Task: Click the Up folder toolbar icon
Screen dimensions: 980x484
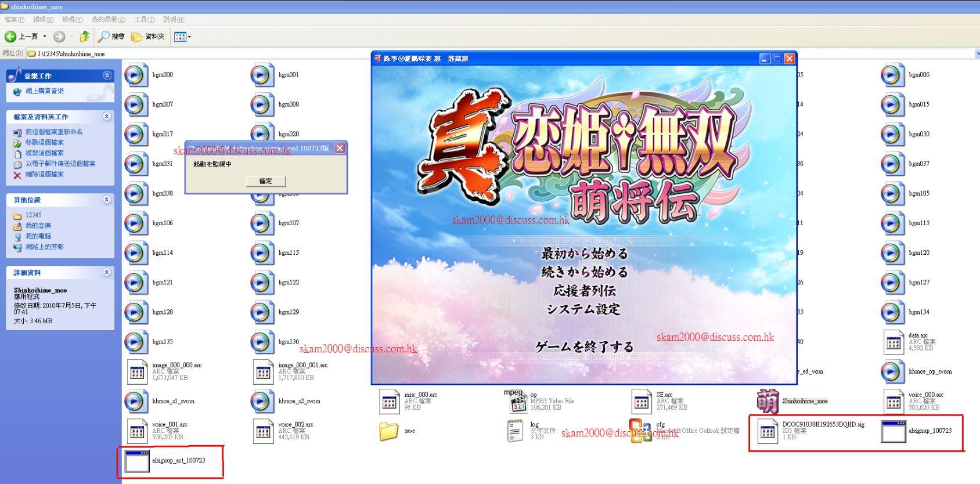Action: tap(84, 37)
